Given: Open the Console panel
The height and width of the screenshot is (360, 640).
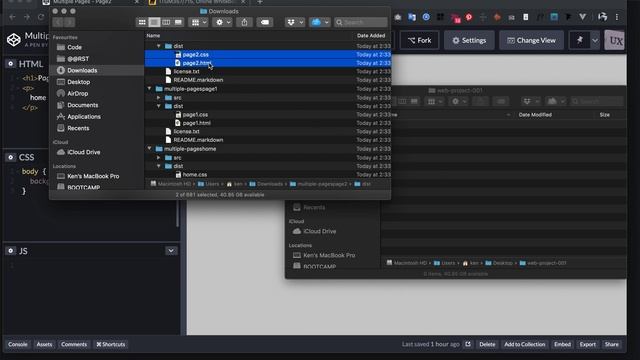Looking at the screenshot, I should point(18,344).
